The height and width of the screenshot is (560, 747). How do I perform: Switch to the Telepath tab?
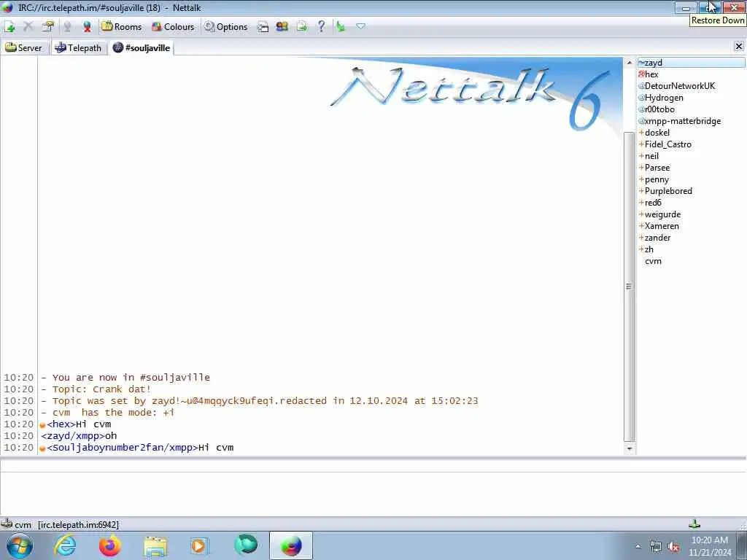[79, 47]
